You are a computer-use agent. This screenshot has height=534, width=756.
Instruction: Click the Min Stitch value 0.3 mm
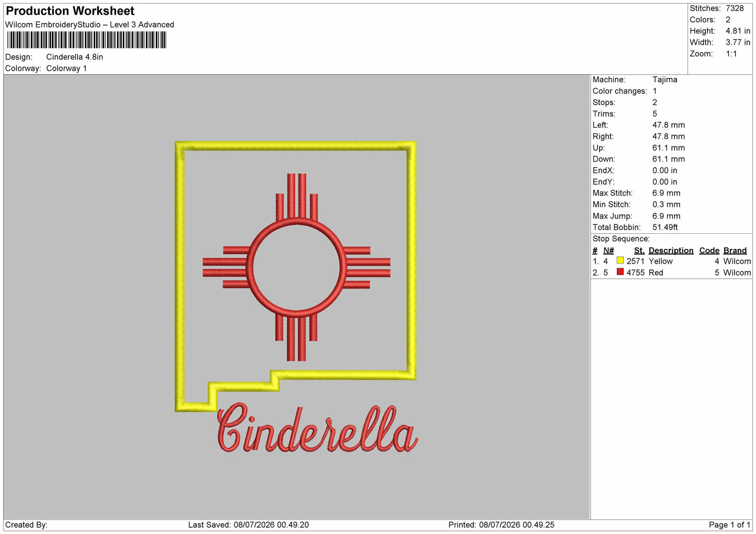click(x=667, y=204)
